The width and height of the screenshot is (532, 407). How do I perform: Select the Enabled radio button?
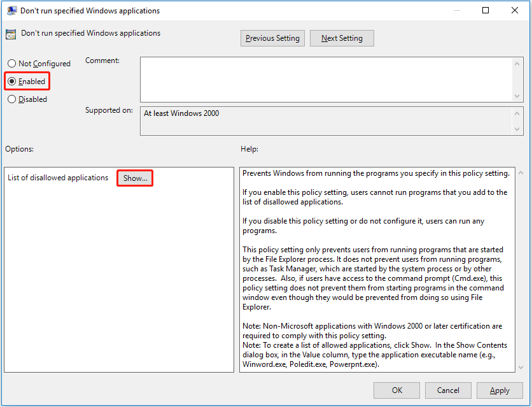coord(11,81)
